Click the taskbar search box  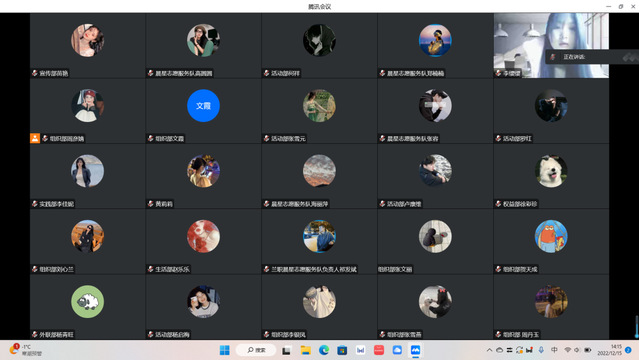tap(256, 350)
